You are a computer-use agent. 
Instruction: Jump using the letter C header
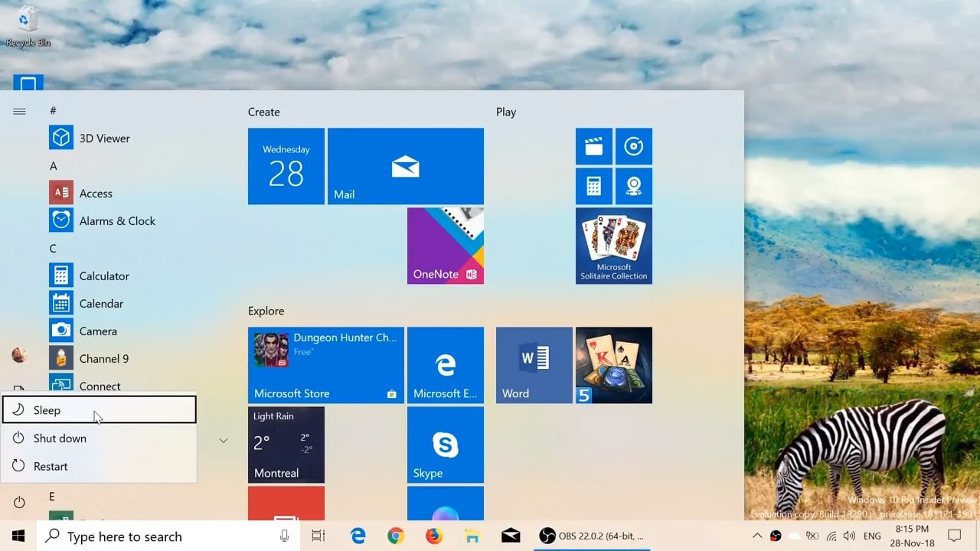pos(54,249)
